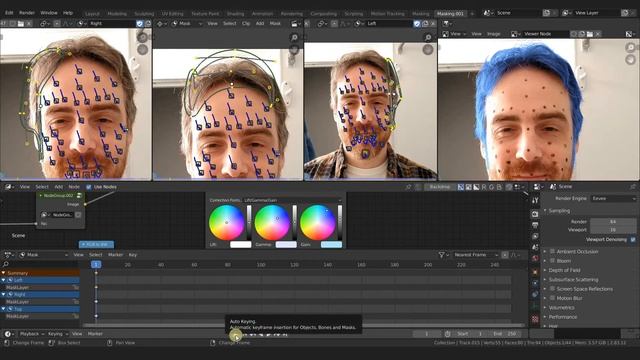Open Correction Formula Lift/Gamma/Gain dropdown
The height and width of the screenshot is (360, 640).
click(x=292, y=200)
